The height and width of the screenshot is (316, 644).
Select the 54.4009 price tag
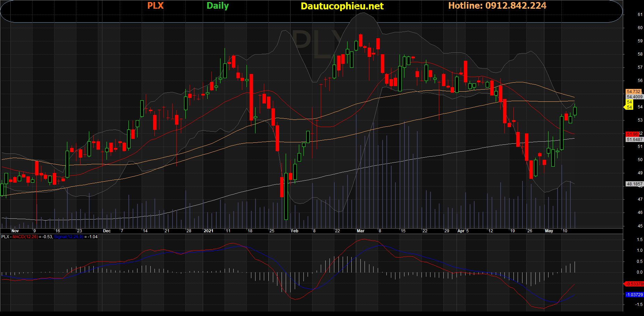tap(634, 97)
